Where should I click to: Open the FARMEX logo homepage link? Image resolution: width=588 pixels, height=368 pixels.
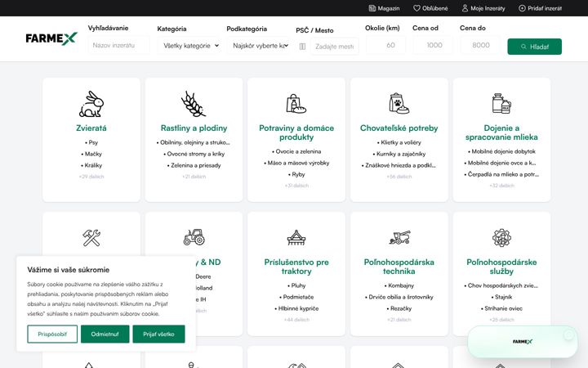[51, 38]
